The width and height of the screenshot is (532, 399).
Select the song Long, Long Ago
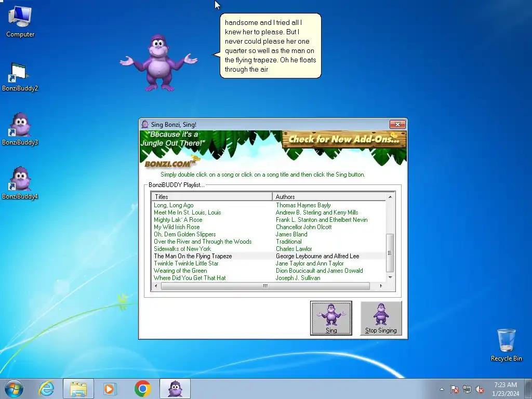tap(174, 205)
